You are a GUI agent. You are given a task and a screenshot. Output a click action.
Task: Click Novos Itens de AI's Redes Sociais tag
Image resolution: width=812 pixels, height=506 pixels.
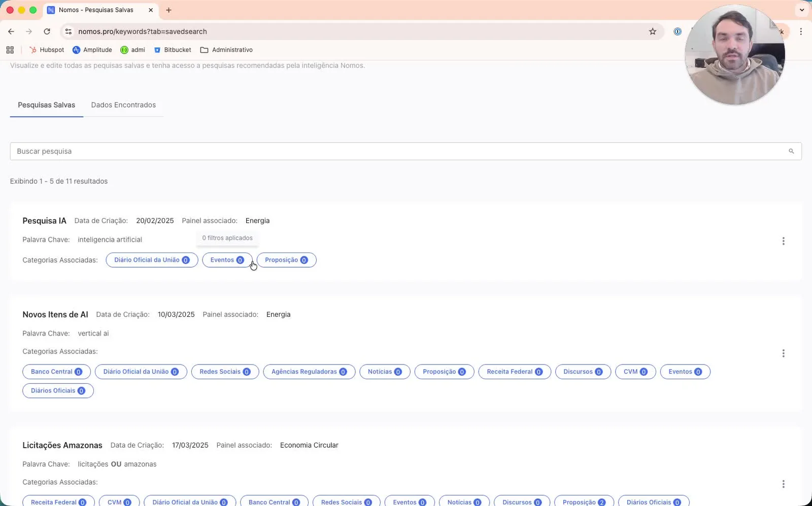[225, 372]
